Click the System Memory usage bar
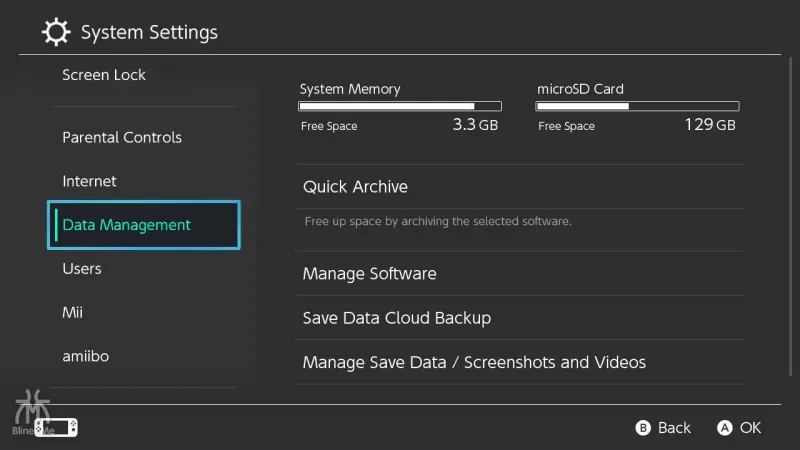Image resolution: width=800 pixels, height=450 pixels. 400,106
